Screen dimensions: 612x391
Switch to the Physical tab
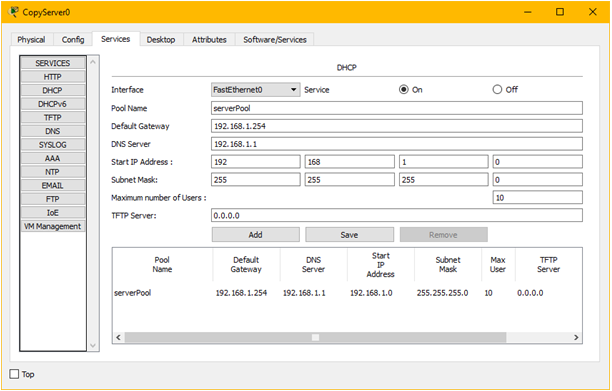pos(31,40)
